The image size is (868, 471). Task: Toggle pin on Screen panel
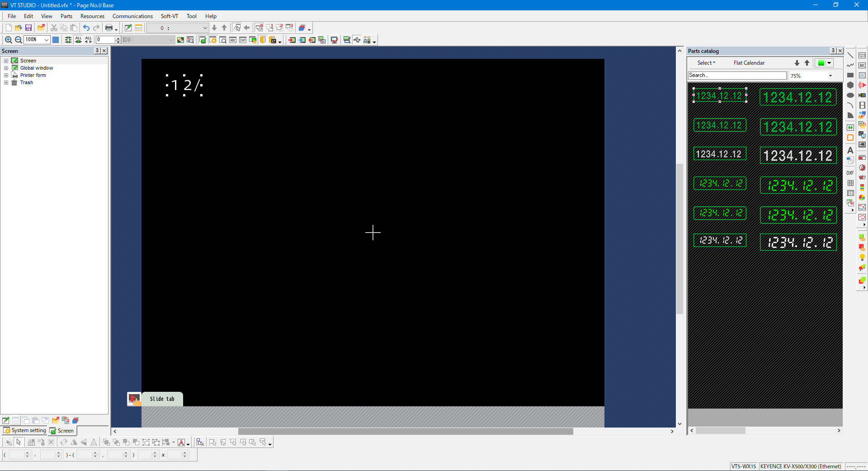coord(97,51)
